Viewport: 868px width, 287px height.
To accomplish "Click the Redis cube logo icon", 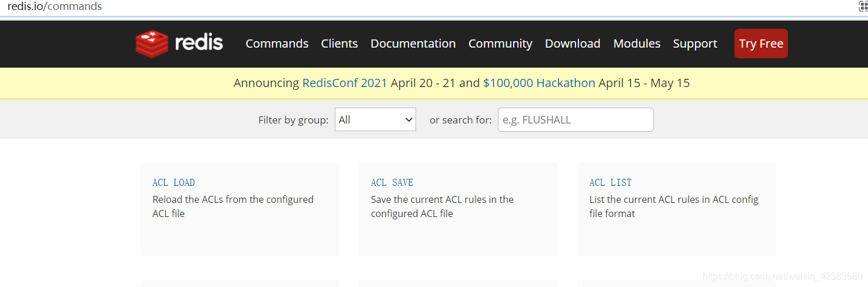I will point(152,44).
